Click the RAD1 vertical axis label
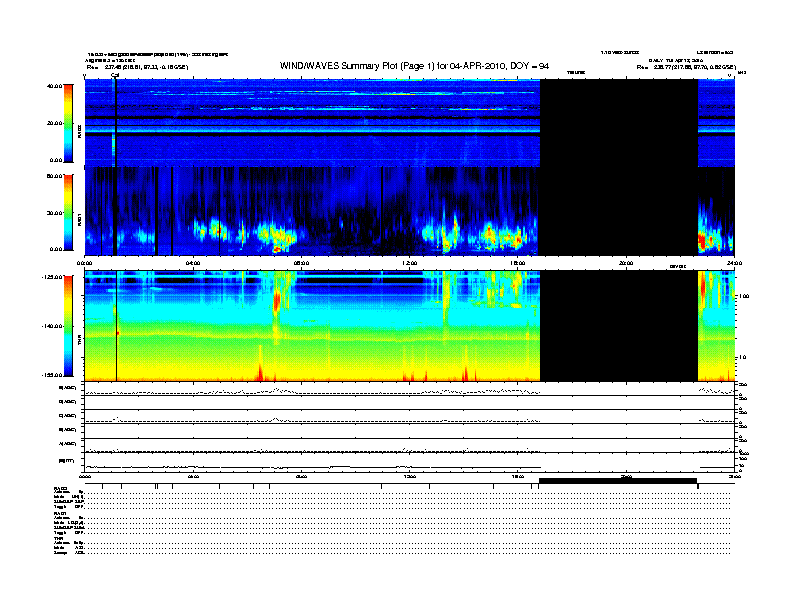792x612 pixels. (79, 219)
